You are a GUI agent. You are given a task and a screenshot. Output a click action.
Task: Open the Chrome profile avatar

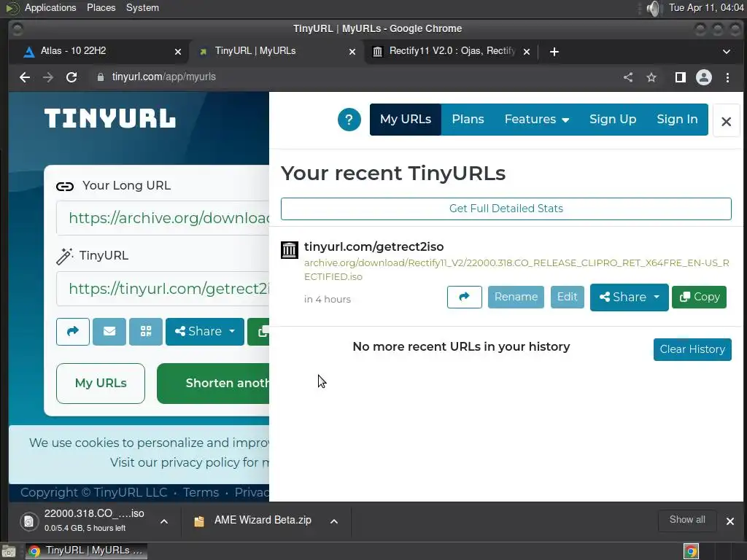[704, 77]
